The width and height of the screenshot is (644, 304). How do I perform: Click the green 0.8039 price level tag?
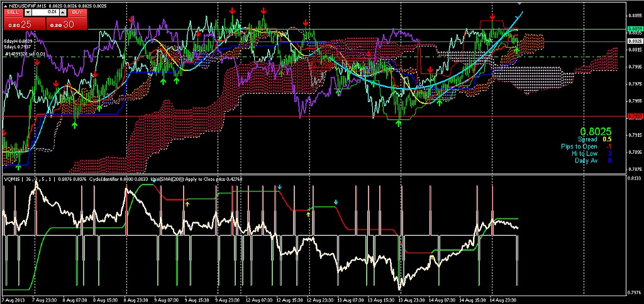(635, 29)
